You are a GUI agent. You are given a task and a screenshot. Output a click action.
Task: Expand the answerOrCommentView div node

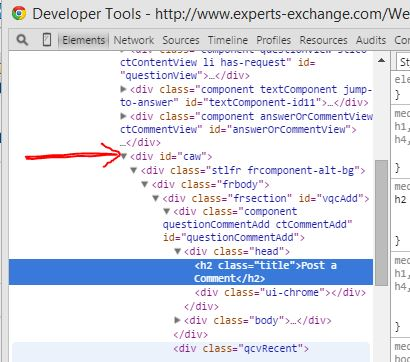(x=123, y=116)
